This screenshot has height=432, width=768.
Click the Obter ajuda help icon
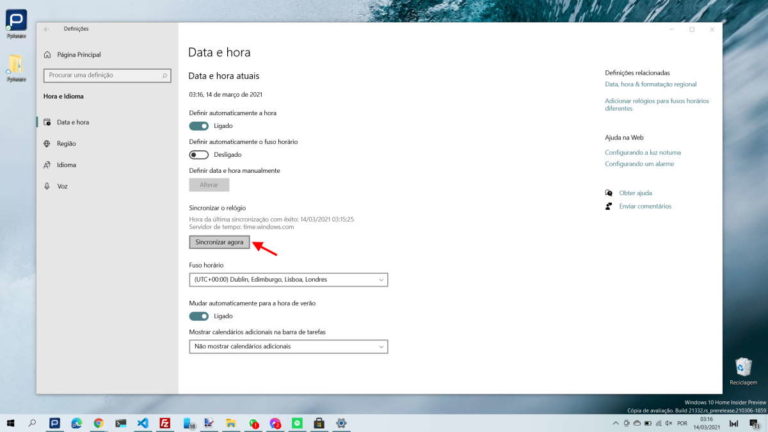coord(608,192)
